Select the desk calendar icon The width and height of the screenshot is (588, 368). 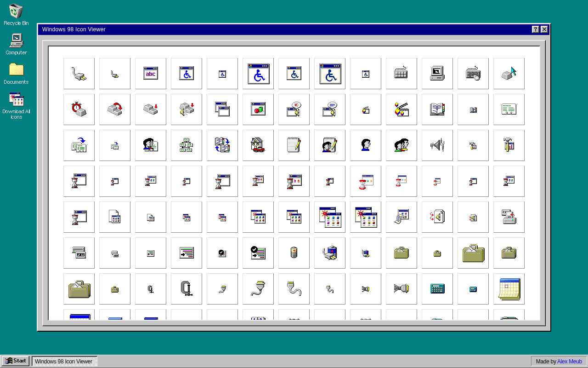click(x=509, y=288)
